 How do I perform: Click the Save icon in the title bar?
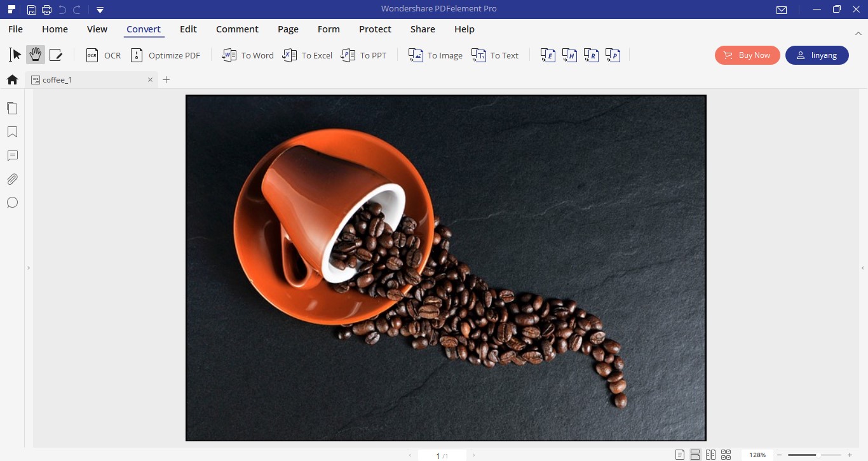pos(31,10)
